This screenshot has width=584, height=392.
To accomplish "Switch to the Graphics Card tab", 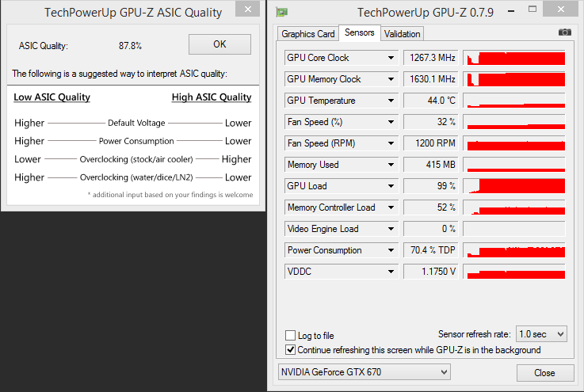I will click(308, 34).
